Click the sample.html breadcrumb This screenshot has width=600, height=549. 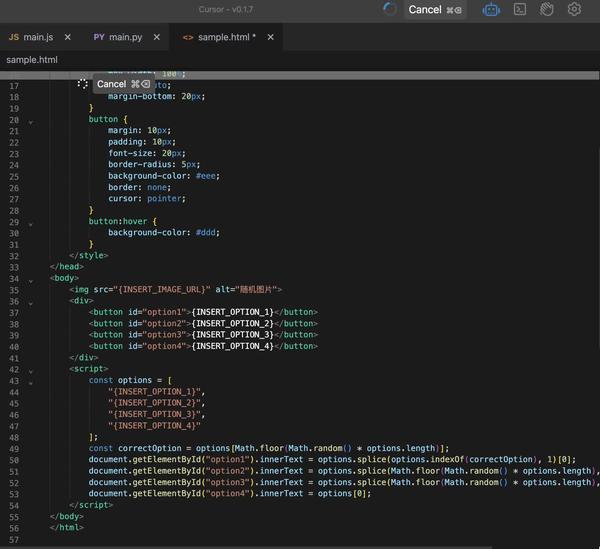pos(32,60)
